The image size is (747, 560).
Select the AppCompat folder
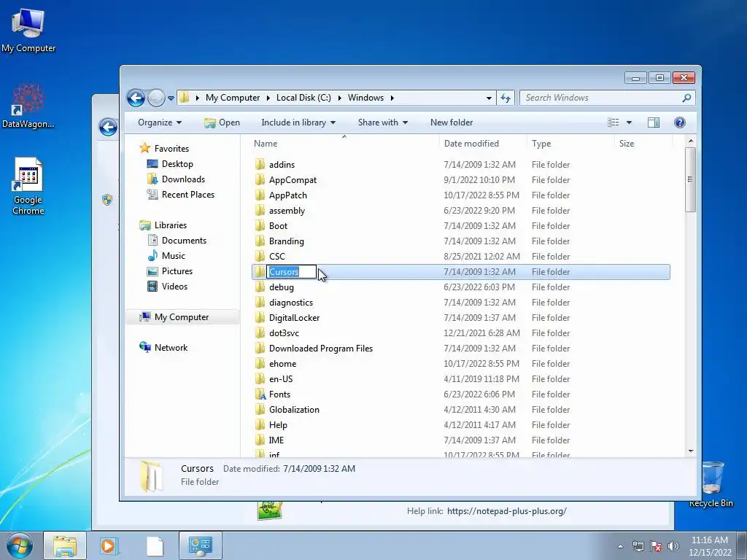click(293, 180)
